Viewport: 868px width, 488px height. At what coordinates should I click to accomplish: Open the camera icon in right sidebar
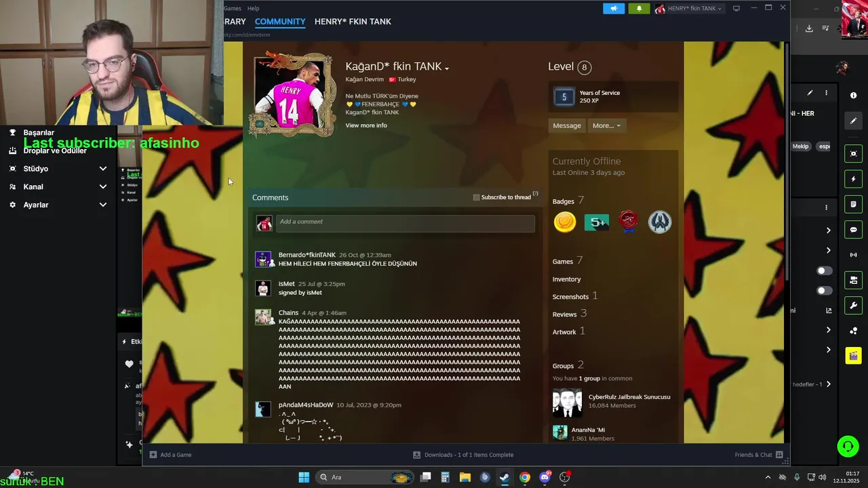point(853,280)
